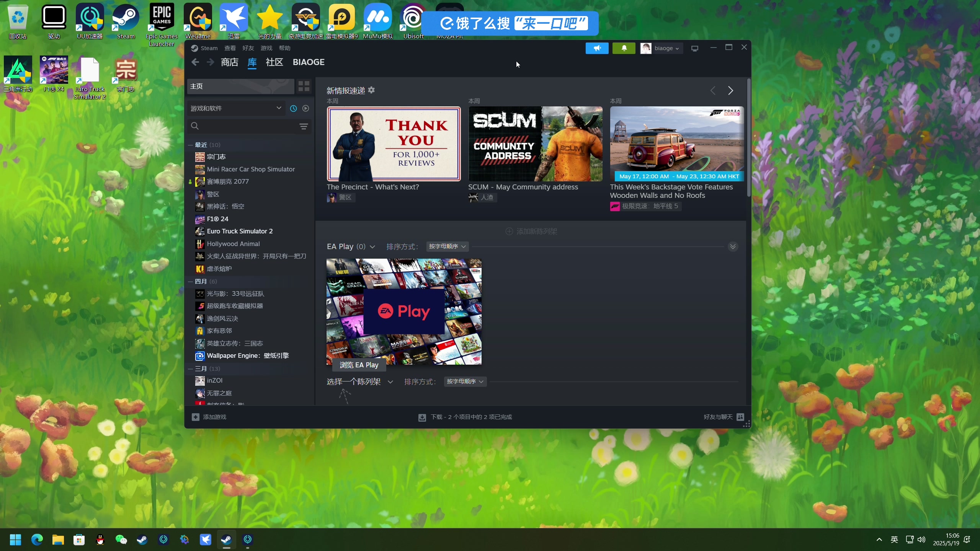Show next news items arrow
The height and width of the screenshot is (551, 980).
[730, 91]
